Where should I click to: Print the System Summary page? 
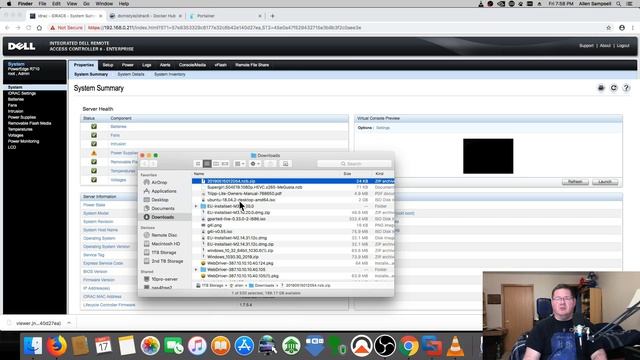(x=601, y=88)
